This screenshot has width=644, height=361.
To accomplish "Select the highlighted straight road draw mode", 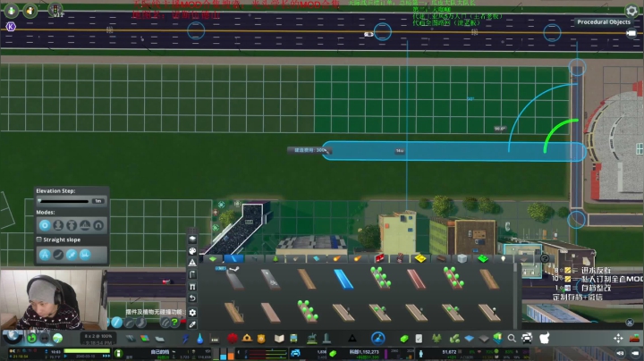I will [x=116, y=323].
